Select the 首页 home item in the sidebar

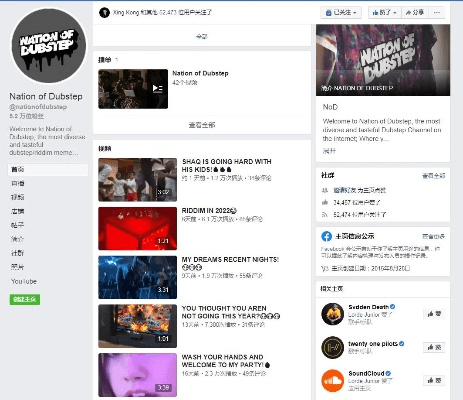pyautogui.click(x=48, y=170)
